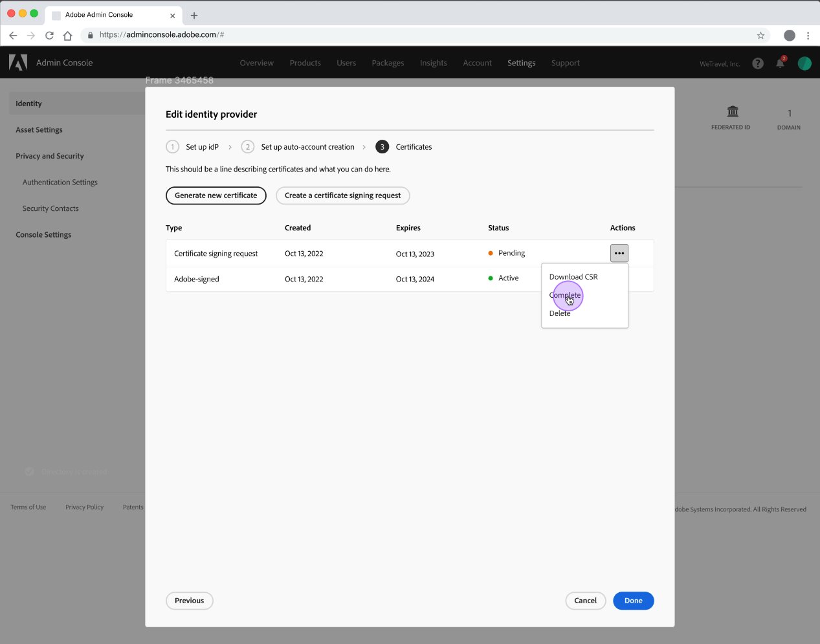This screenshot has height=644, width=820.
Task: Switch to the Settings navigation item
Action: tap(521, 63)
